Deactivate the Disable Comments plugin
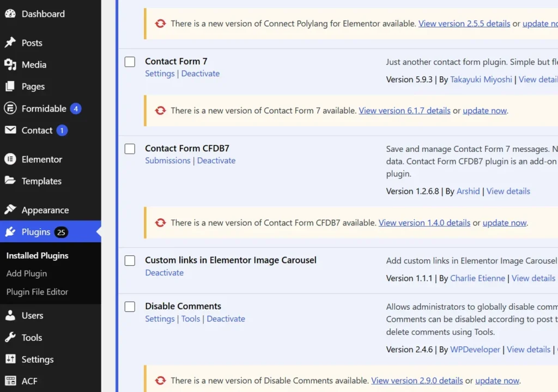 226,318
